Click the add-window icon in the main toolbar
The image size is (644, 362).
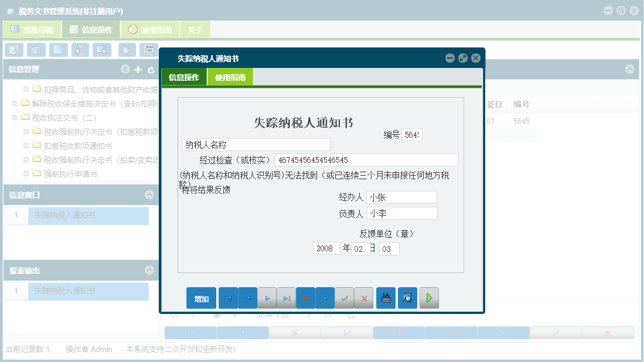(x=127, y=50)
